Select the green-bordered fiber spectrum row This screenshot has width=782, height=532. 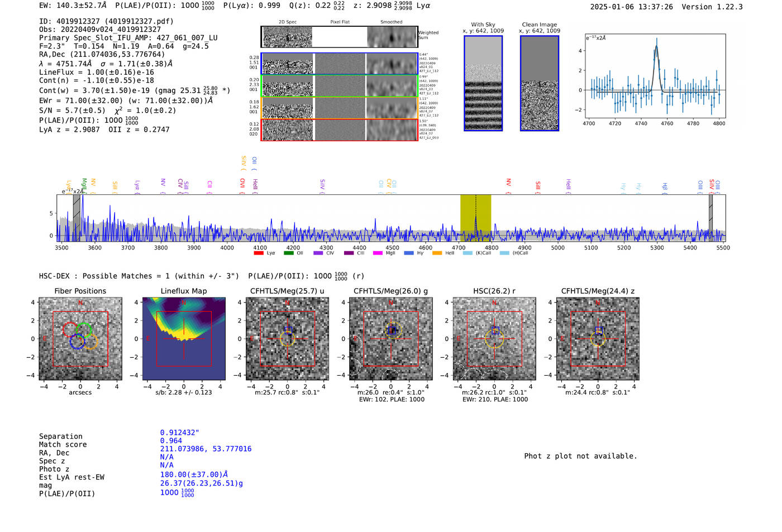coord(340,85)
